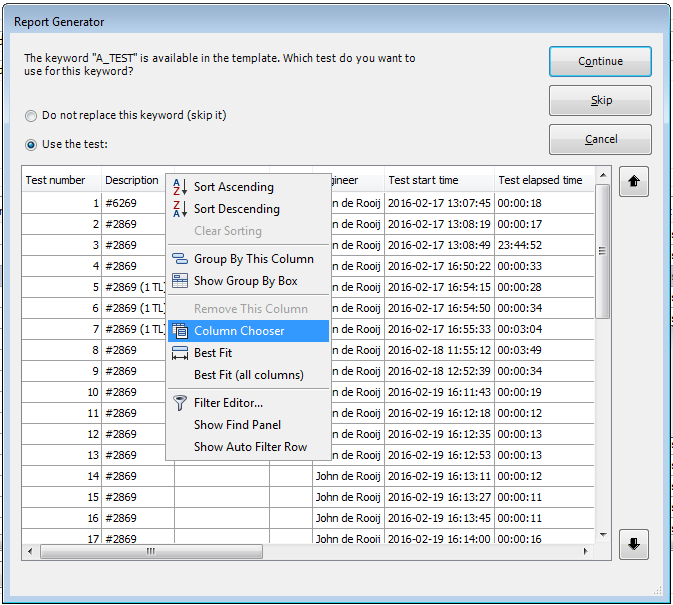
Task: Select 'Do not replace this keyword' radio
Action: 31,116
